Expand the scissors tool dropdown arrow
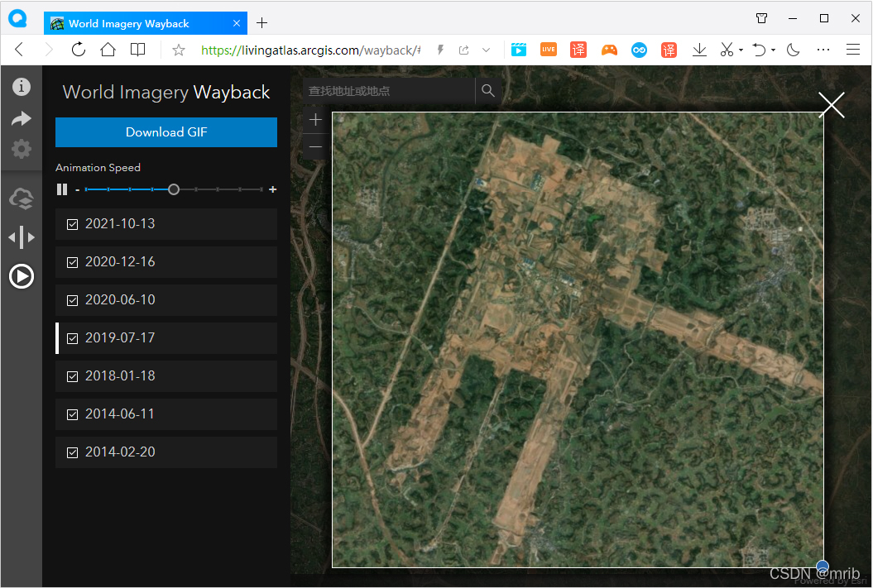The height and width of the screenshot is (588, 873). (741, 50)
